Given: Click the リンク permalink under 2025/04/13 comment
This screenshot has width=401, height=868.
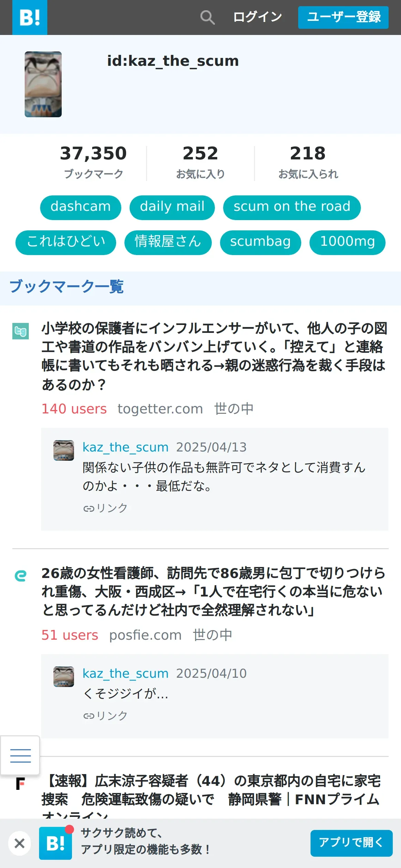Looking at the screenshot, I should coord(105,508).
